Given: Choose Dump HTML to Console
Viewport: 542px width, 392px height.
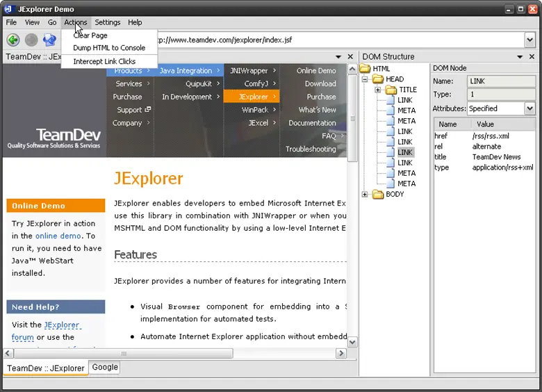Looking at the screenshot, I should pyautogui.click(x=109, y=48).
